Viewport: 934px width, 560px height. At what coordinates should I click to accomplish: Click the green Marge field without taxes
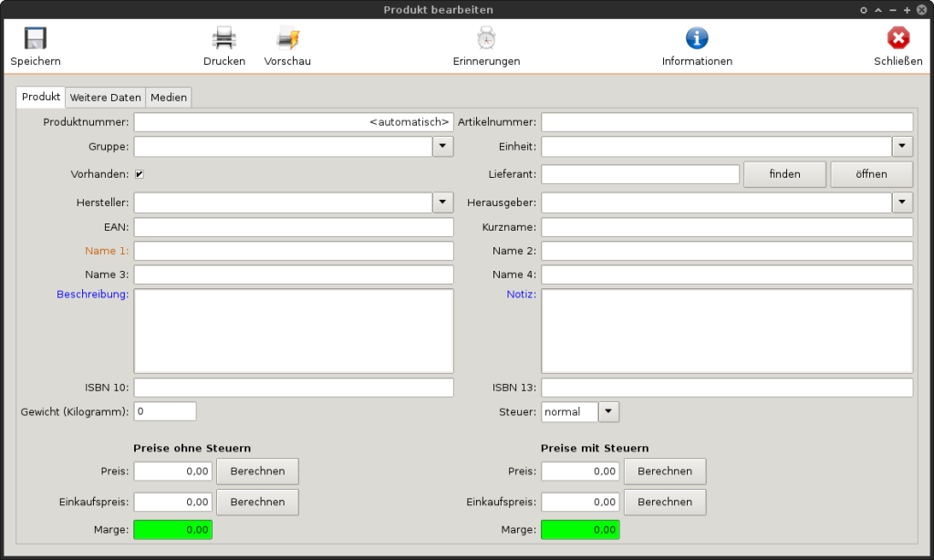(x=173, y=530)
